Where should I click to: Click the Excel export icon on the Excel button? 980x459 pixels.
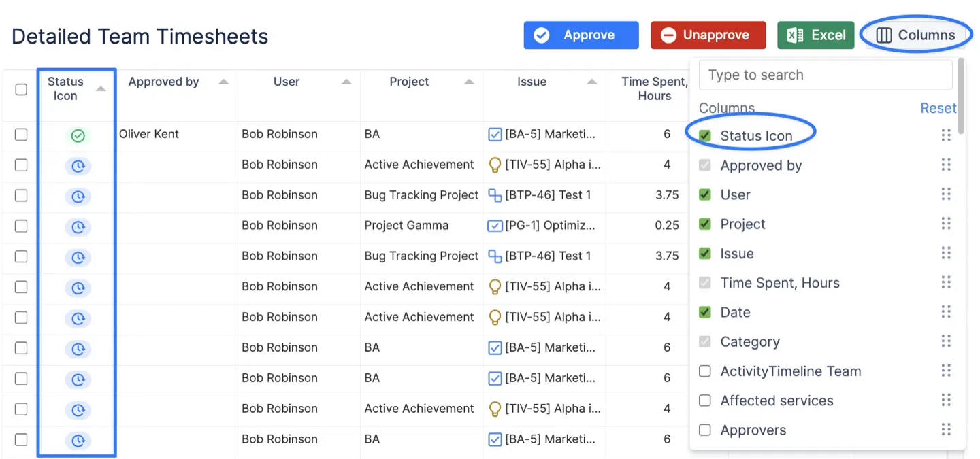coord(794,35)
